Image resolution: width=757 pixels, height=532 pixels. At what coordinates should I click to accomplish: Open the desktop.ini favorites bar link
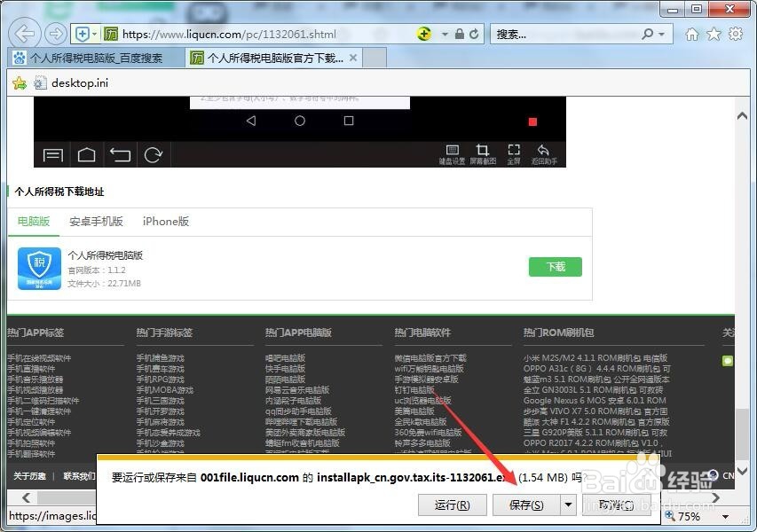coord(72,83)
